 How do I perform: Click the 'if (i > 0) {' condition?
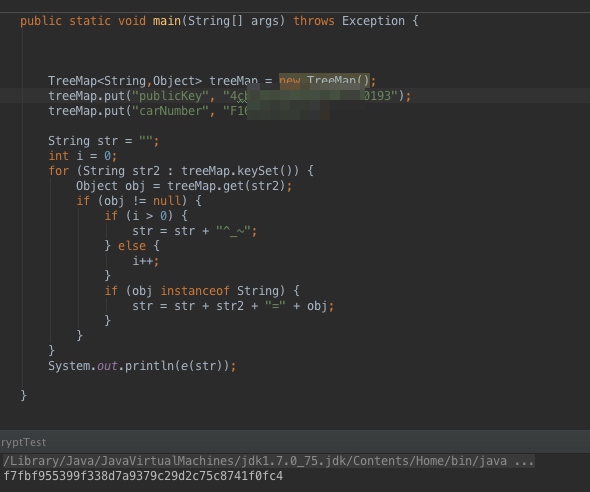click(146, 216)
